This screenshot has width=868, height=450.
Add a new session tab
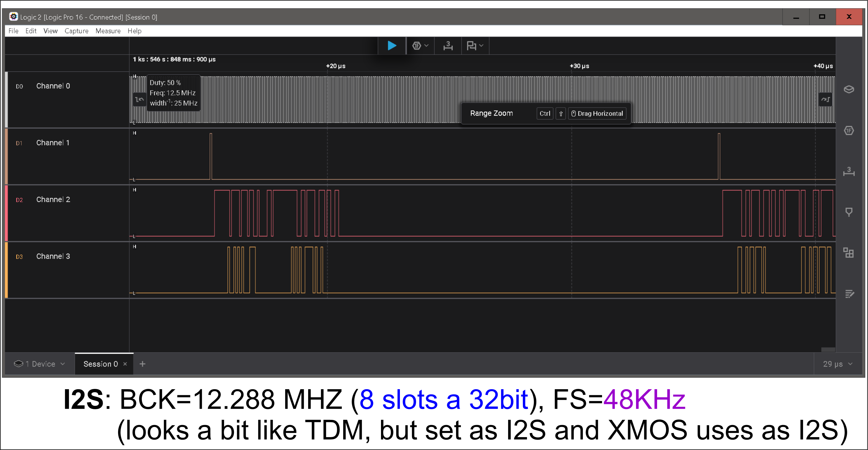coord(142,364)
